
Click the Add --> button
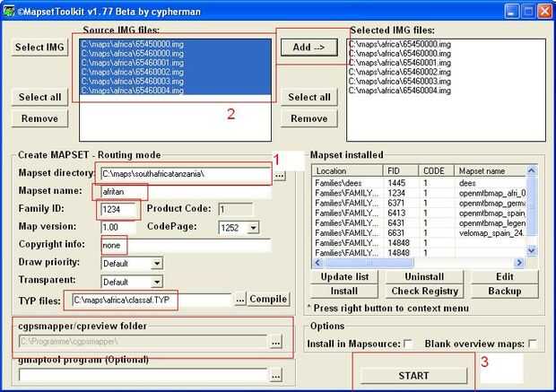pos(308,48)
